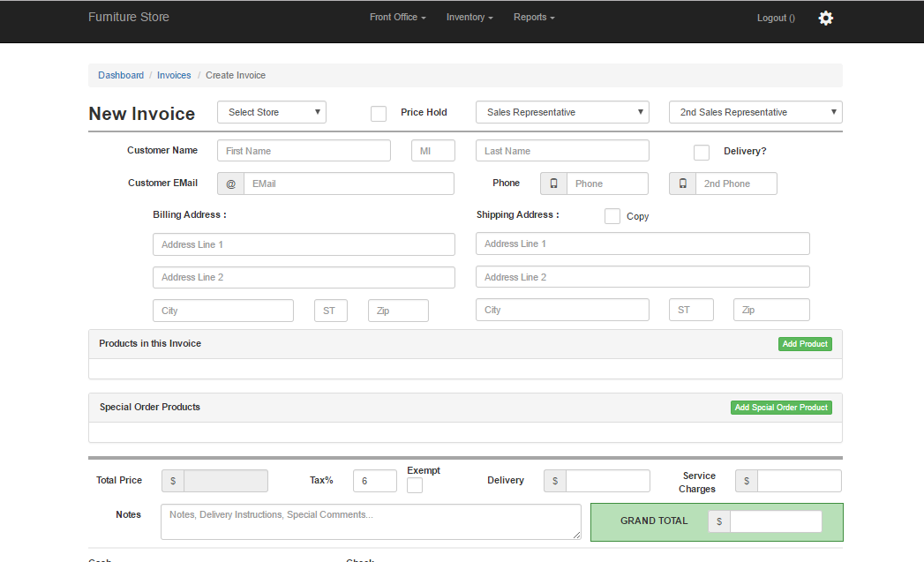Enable the Price Hold checkbox
Viewport: 924px width, 562px height.
[x=379, y=113]
